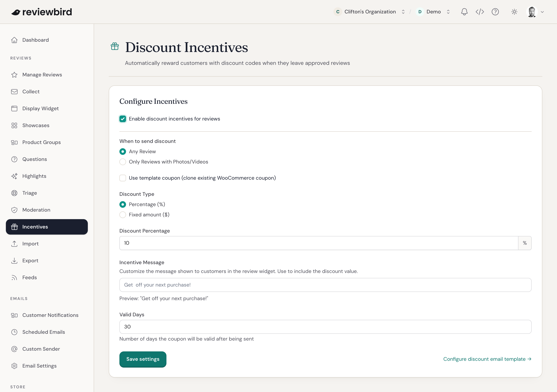Click the Triage lifebuoy icon
Image resolution: width=557 pixels, height=392 pixels.
pos(14,193)
